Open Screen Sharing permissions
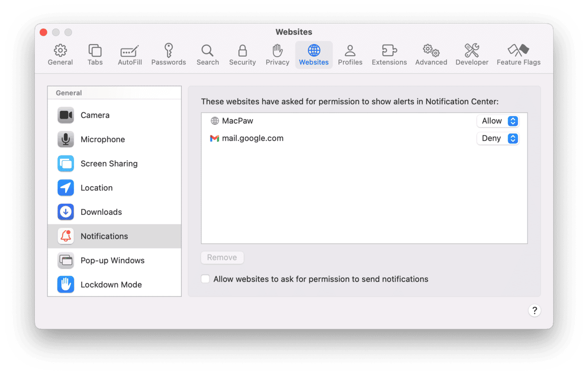Viewport: 588px width, 375px height. point(109,164)
